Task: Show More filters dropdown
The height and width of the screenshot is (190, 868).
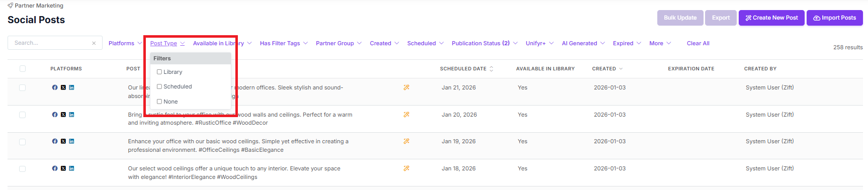Action: [x=660, y=43]
